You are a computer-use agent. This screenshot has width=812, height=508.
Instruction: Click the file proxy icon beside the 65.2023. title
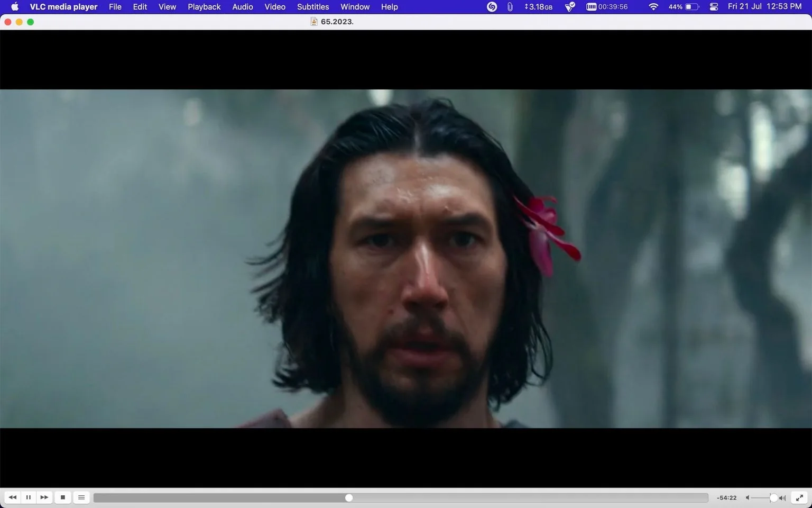pyautogui.click(x=314, y=22)
